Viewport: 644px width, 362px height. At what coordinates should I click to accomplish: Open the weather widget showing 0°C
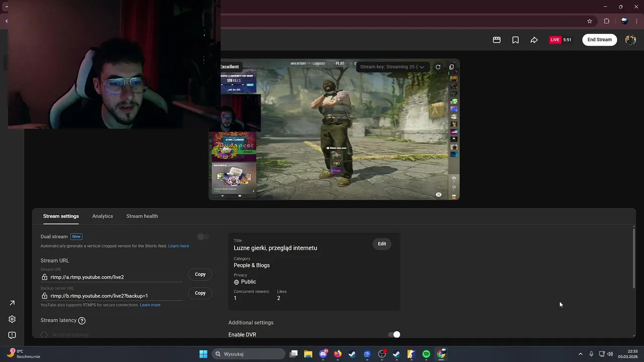pyautogui.click(x=23, y=354)
